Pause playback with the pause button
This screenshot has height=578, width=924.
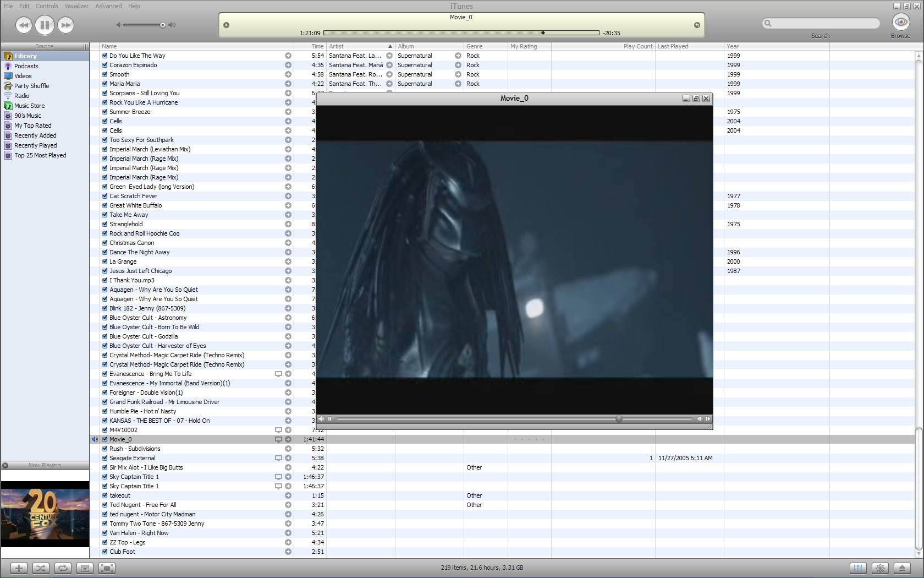(x=45, y=25)
